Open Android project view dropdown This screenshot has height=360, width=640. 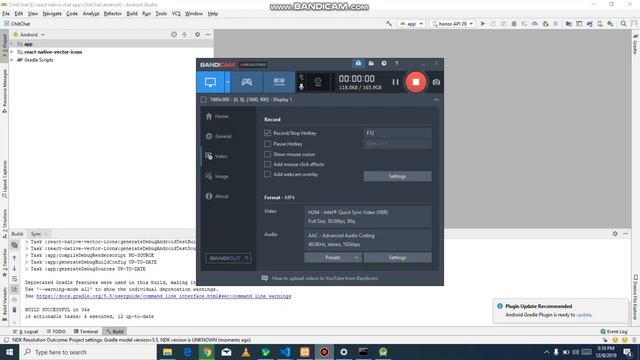(29, 35)
